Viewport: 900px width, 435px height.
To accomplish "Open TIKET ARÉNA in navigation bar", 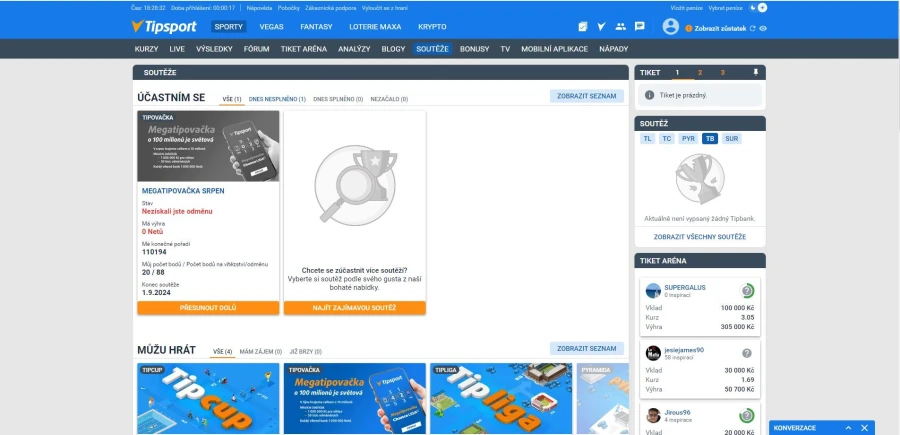I will (304, 49).
